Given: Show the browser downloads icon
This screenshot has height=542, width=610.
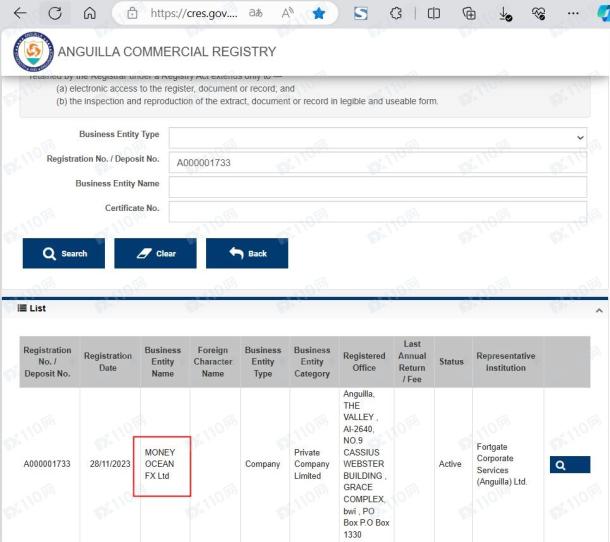Looking at the screenshot, I should (505, 14).
